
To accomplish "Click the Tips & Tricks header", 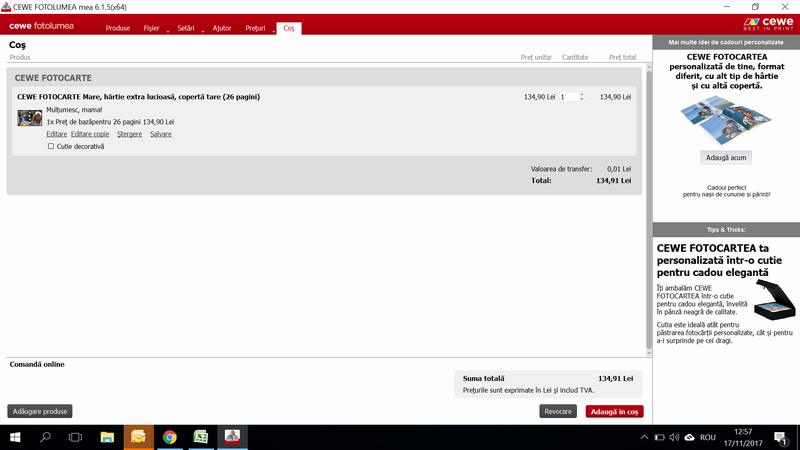I will click(x=726, y=230).
